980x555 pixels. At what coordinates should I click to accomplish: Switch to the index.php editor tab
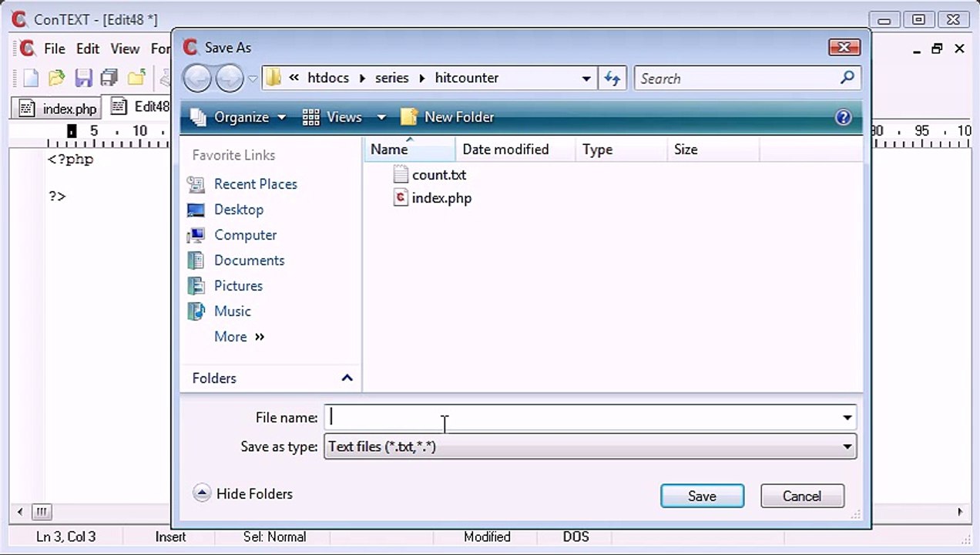click(58, 109)
